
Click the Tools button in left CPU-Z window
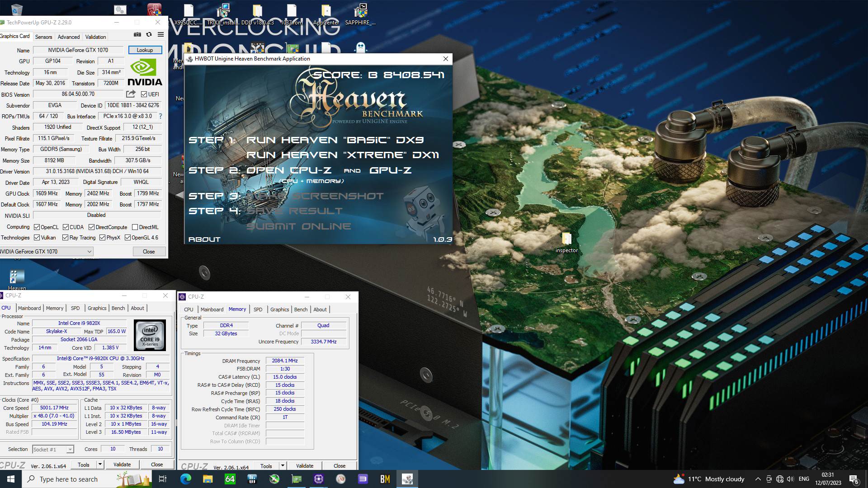click(84, 465)
